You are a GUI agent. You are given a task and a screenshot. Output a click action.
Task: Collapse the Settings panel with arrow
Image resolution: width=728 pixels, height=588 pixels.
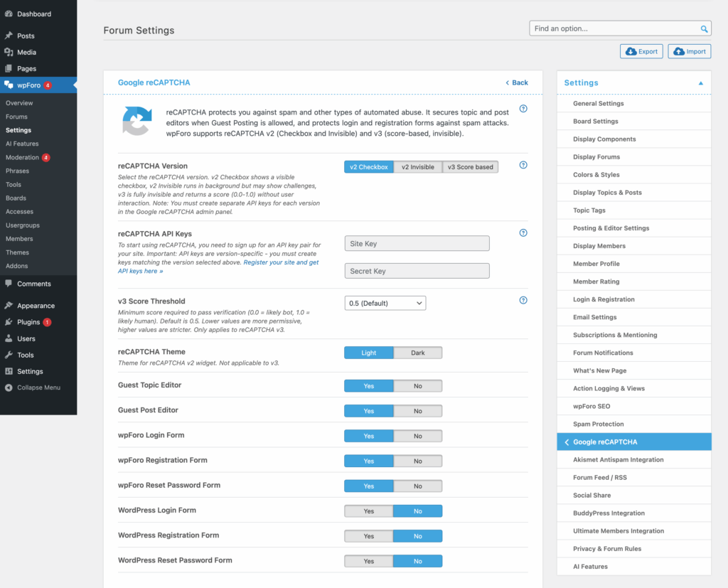700,83
